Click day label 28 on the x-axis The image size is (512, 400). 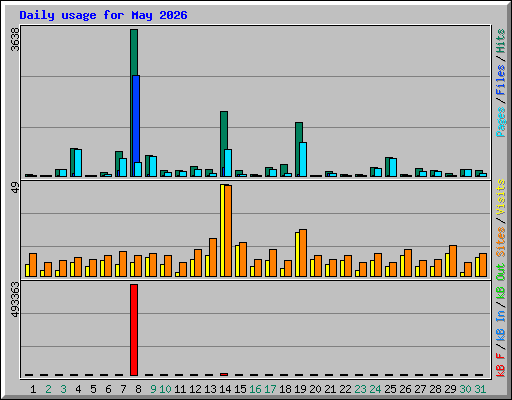(x=435, y=389)
